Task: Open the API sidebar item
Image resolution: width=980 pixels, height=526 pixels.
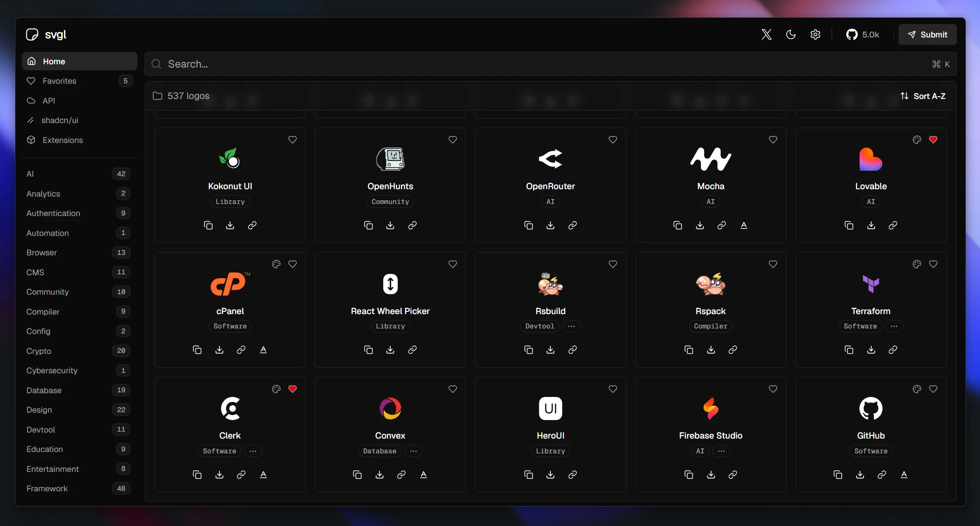Action: (80, 101)
